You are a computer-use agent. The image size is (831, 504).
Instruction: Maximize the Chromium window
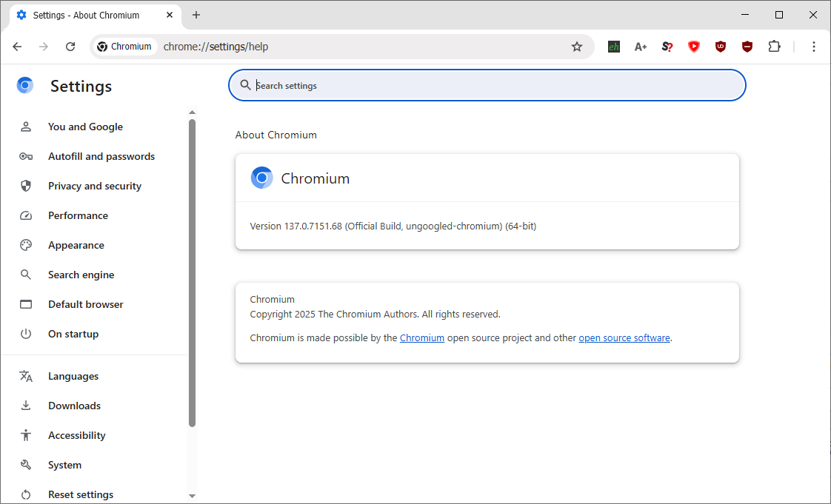[x=779, y=15]
